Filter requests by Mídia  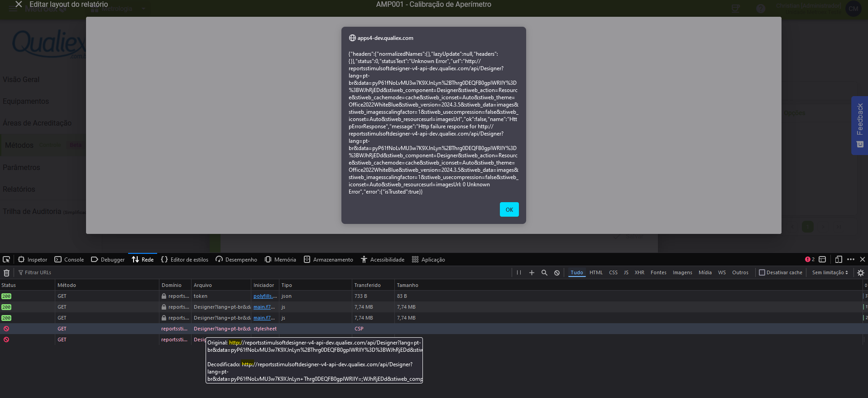(x=705, y=272)
